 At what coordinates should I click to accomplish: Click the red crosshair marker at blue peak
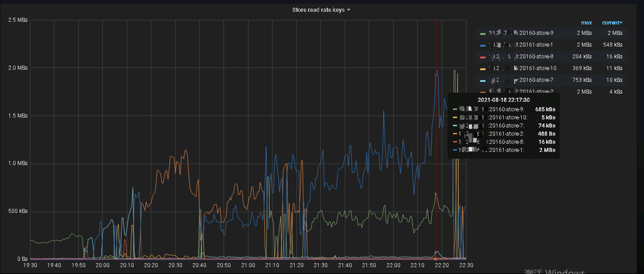(x=436, y=74)
